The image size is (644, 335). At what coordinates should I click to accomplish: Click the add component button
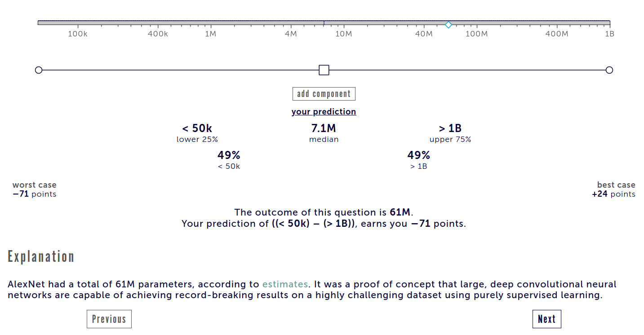pyautogui.click(x=324, y=94)
